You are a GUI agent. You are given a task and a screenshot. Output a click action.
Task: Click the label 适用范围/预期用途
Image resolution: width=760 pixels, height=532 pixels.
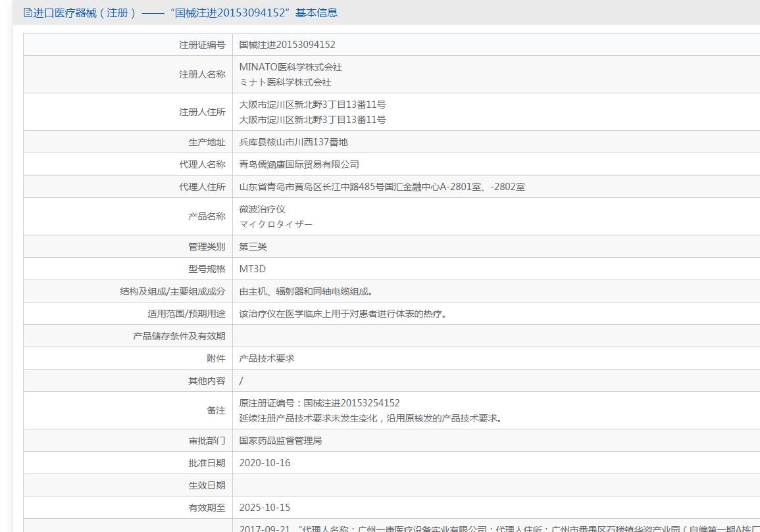click(187, 314)
